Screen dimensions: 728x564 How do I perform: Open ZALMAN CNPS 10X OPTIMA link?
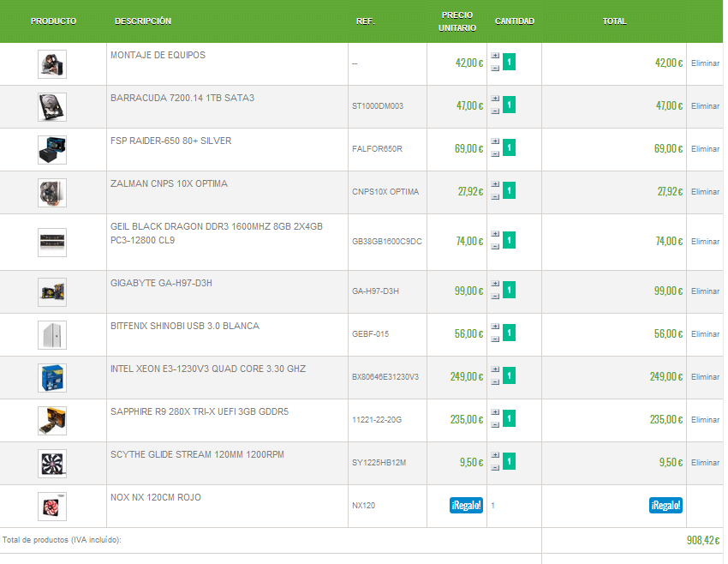pyautogui.click(x=169, y=183)
